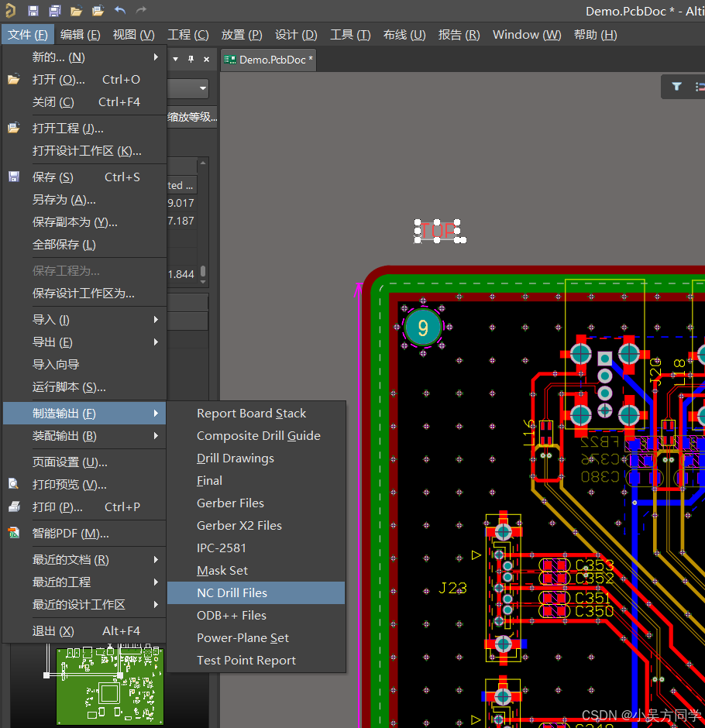Image resolution: width=705 pixels, height=728 pixels.
Task: Switch to the Demo.PcbDoc tab
Action: tap(269, 60)
